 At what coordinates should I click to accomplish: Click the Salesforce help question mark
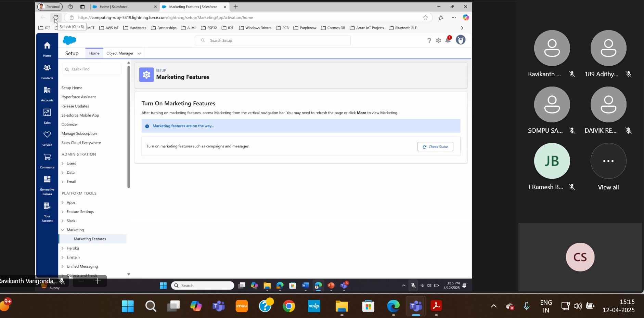429,41
